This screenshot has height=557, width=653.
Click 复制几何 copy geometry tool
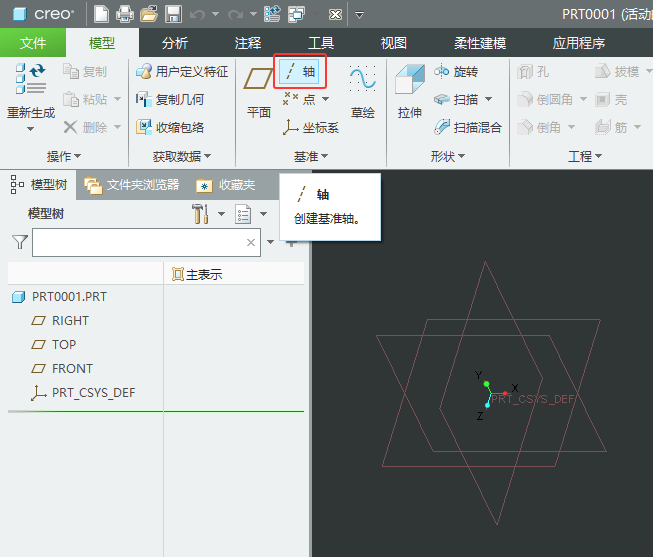tap(170, 100)
